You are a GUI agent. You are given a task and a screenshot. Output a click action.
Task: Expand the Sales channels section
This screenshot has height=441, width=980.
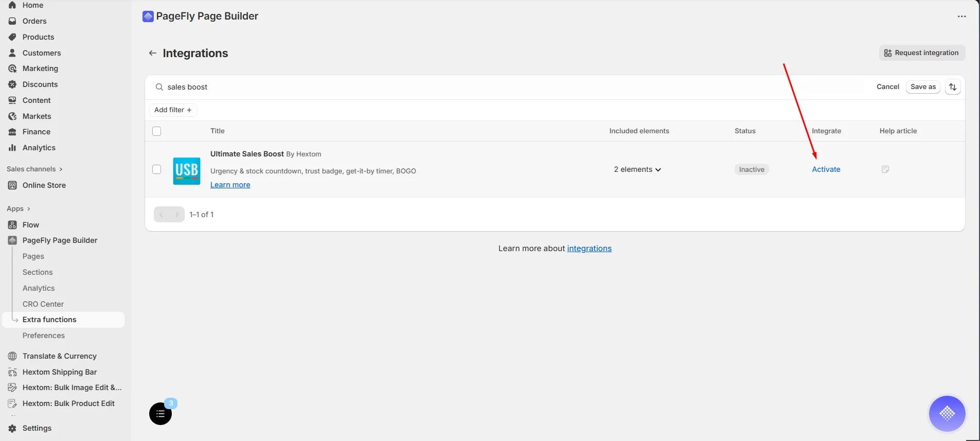34,169
